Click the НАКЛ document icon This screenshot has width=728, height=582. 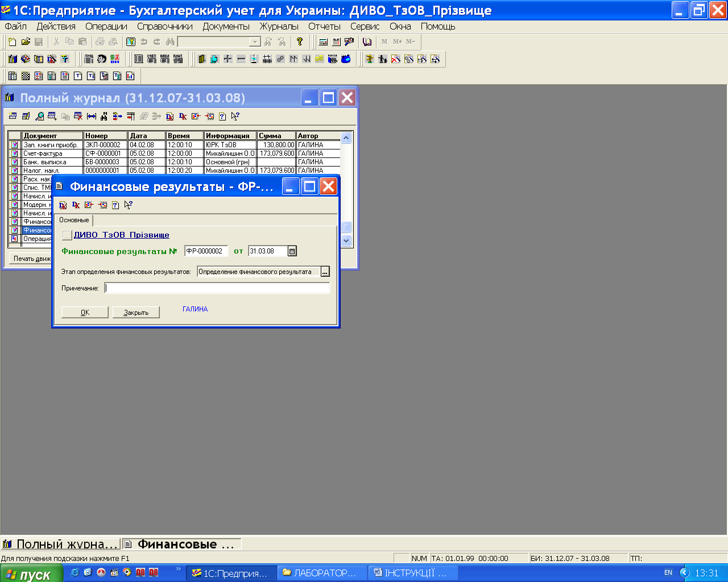click(x=165, y=59)
